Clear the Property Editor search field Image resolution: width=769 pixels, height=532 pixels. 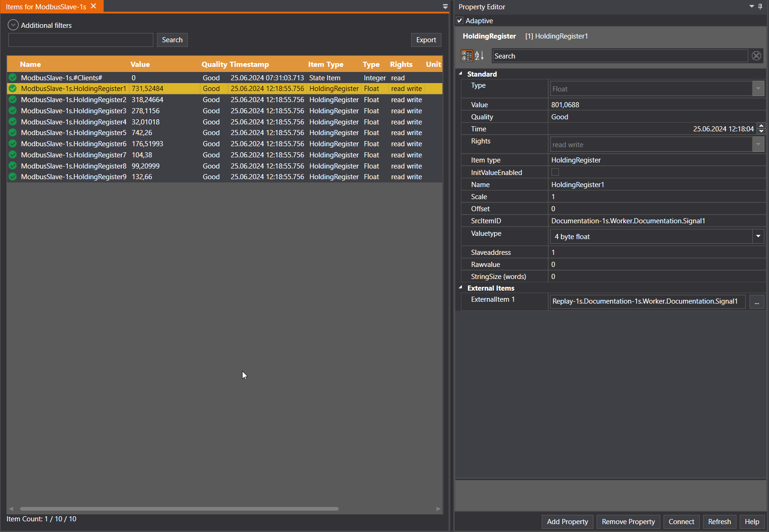(756, 56)
